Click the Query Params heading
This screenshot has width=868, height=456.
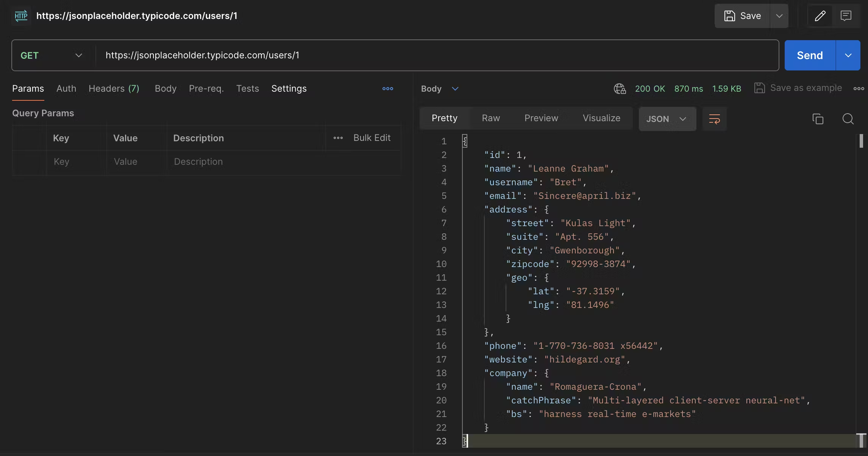pyautogui.click(x=43, y=113)
